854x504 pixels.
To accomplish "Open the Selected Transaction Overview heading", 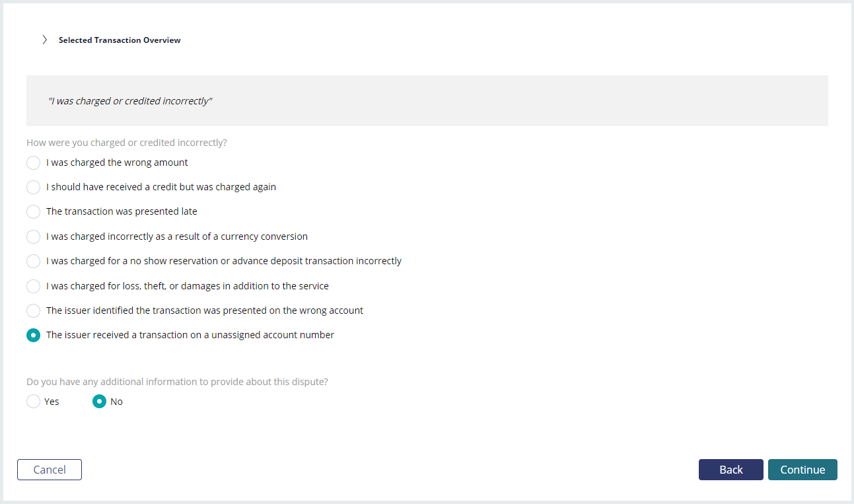I will (120, 40).
